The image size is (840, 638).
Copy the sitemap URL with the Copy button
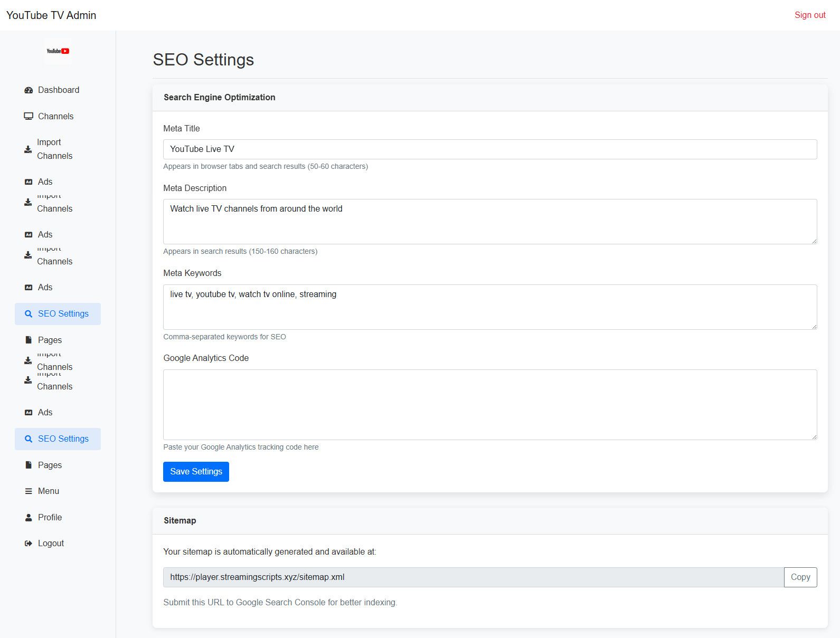(800, 577)
